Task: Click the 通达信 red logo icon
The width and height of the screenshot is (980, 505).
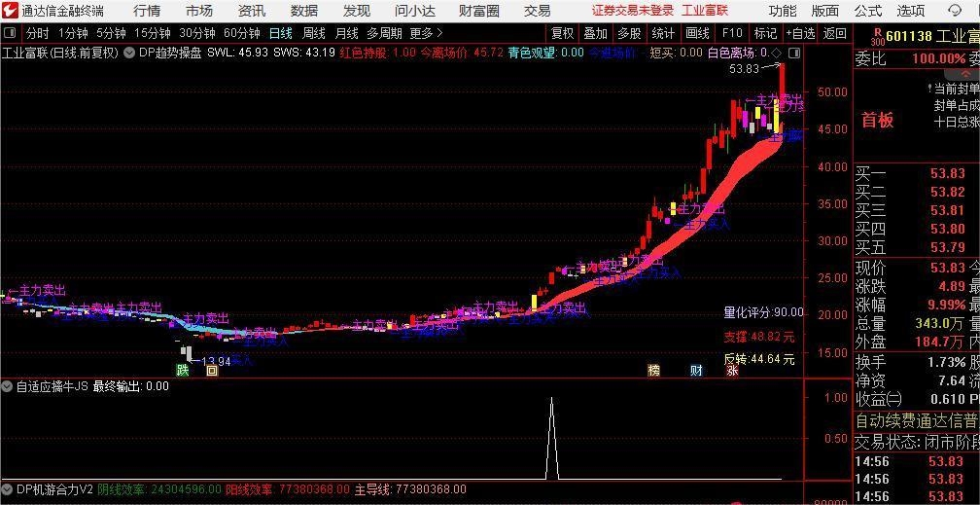Action: pos(10,10)
